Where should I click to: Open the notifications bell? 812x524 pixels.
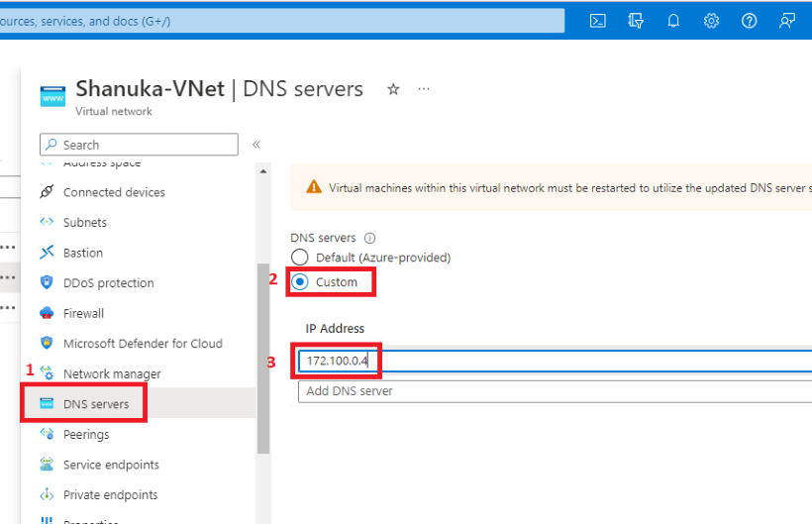tap(673, 21)
